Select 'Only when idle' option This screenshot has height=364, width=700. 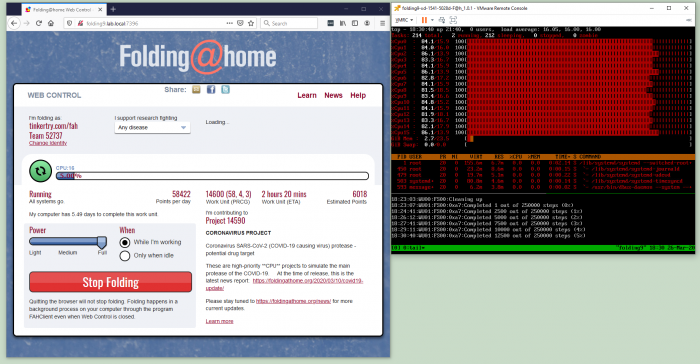tap(125, 255)
